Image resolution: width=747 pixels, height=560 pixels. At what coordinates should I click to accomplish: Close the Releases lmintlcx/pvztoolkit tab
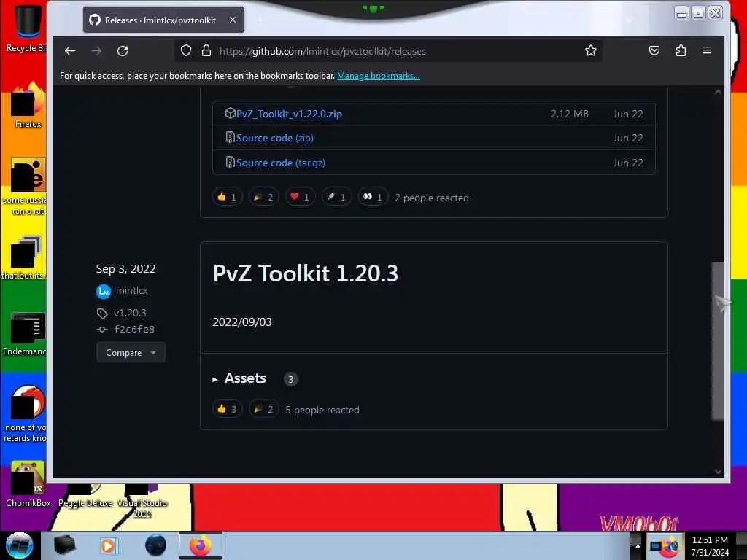233,20
